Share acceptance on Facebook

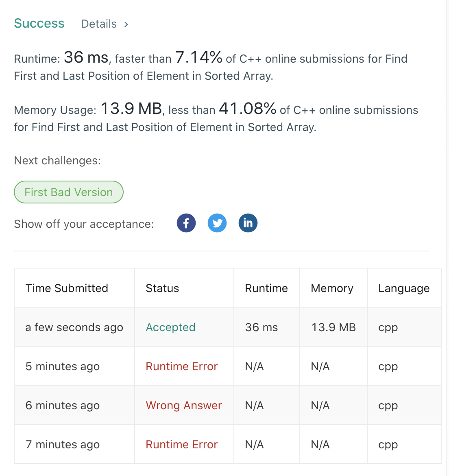[x=186, y=223]
